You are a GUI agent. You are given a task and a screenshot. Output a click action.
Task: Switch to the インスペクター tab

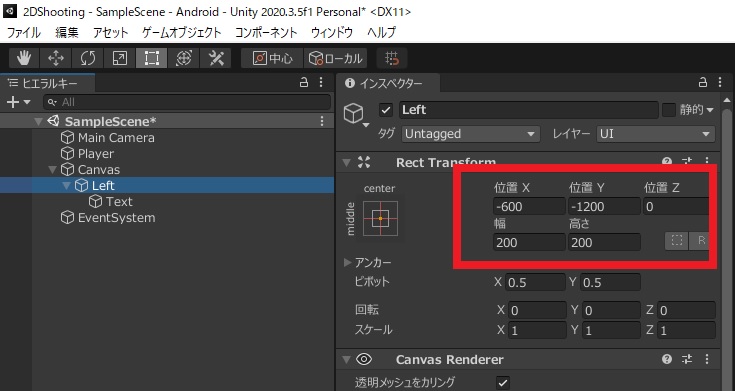[x=388, y=83]
